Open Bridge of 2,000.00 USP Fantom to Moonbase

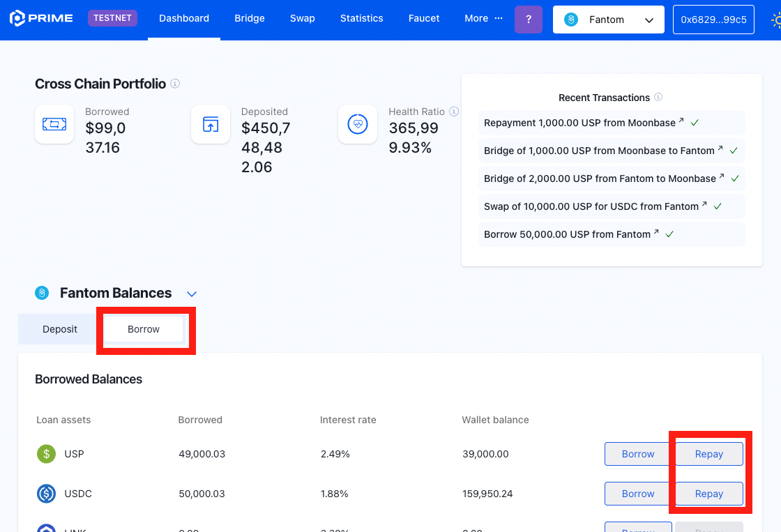coord(612,178)
